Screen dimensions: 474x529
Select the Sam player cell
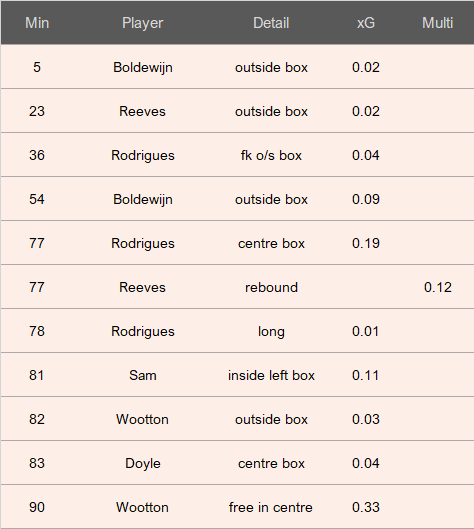coord(143,375)
